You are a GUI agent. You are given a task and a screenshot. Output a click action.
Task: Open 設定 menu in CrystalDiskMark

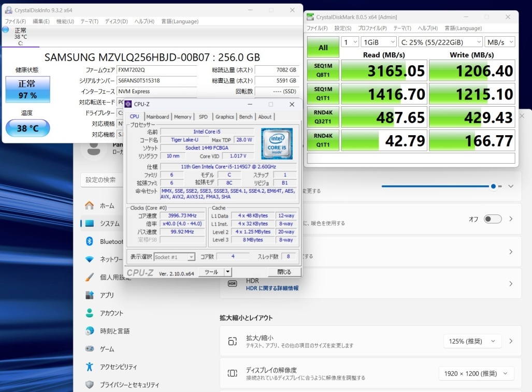coord(343,28)
